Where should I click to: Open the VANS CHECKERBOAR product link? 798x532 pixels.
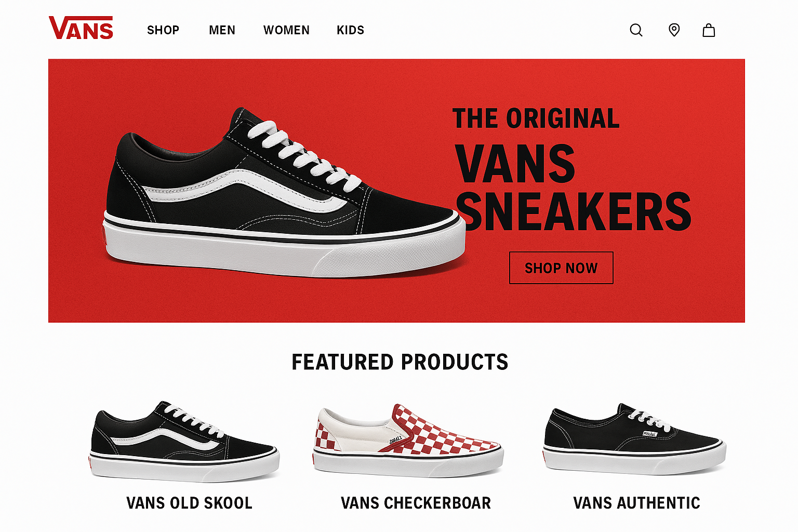(x=416, y=503)
